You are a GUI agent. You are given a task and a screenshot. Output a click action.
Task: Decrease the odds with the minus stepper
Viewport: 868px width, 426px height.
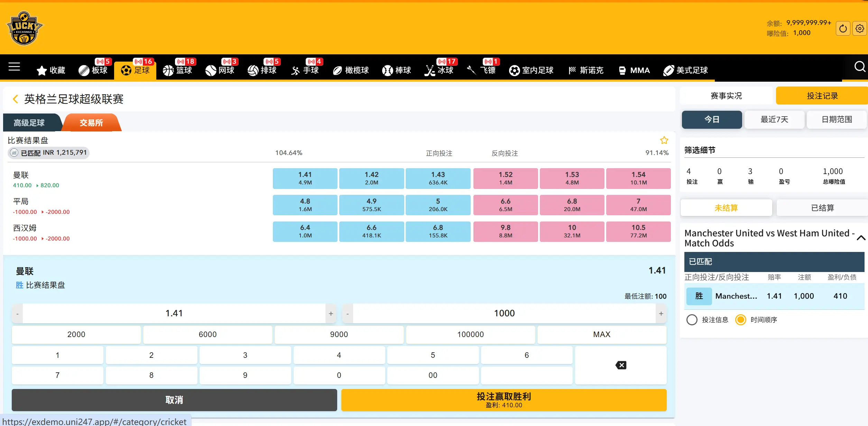[x=17, y=314]
